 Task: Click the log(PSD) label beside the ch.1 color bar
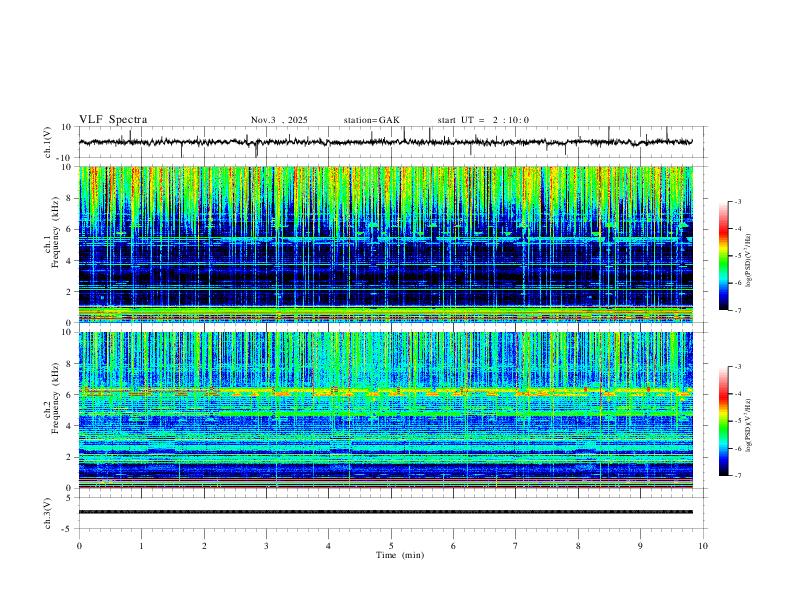749,261
